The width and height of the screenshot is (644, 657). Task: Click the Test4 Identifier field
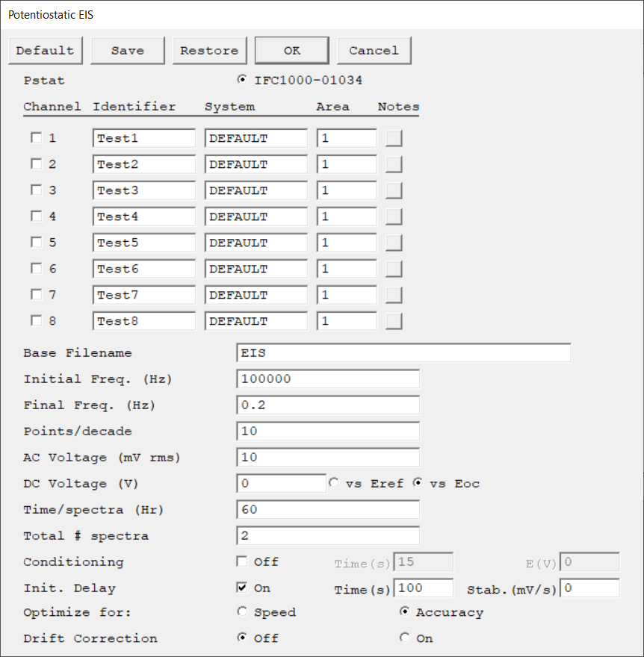143,217
